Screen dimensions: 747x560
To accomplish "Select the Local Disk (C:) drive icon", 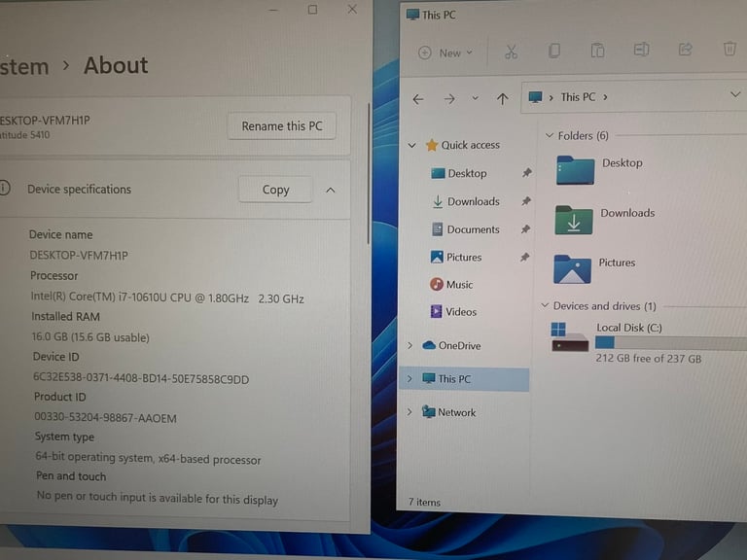I will click(569, 337).
